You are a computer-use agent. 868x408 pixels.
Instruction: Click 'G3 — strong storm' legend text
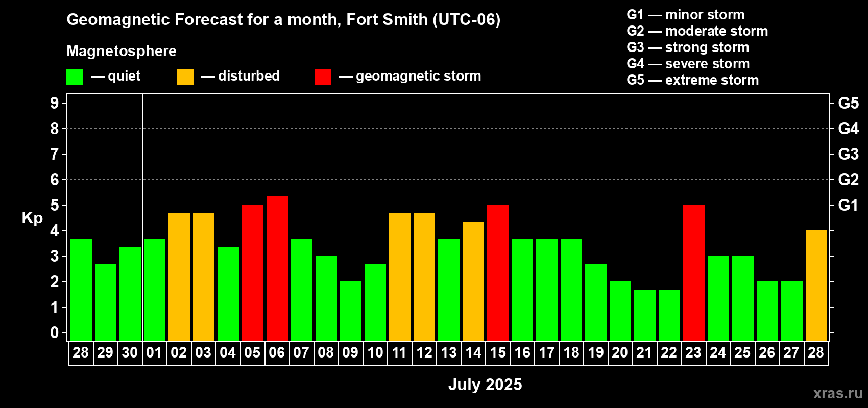tap(688, 47)
